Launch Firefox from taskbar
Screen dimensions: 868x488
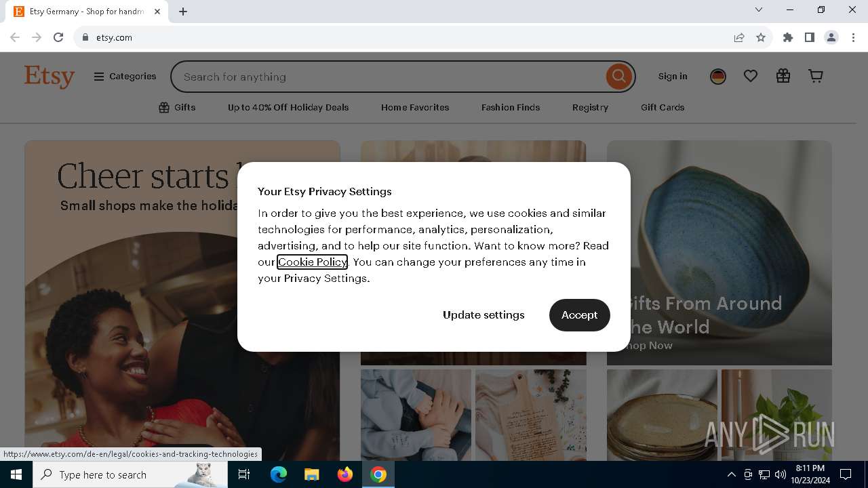[344, 474]
